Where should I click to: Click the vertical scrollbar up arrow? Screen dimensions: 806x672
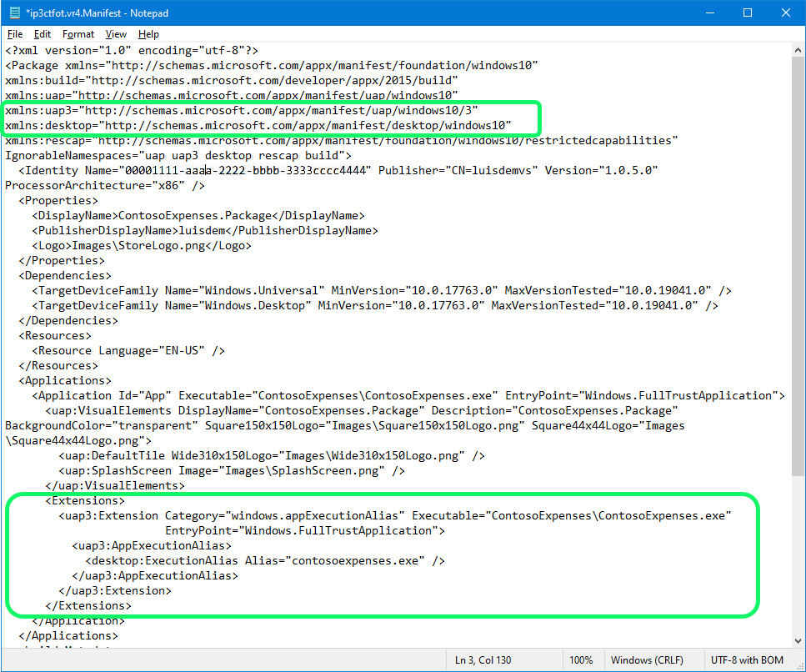tap(798, 50)
